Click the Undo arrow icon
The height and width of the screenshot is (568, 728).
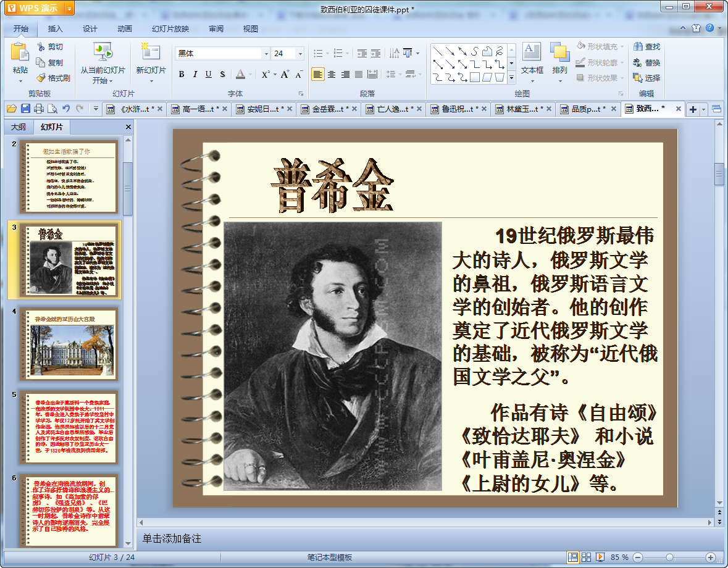click(67, 109)
